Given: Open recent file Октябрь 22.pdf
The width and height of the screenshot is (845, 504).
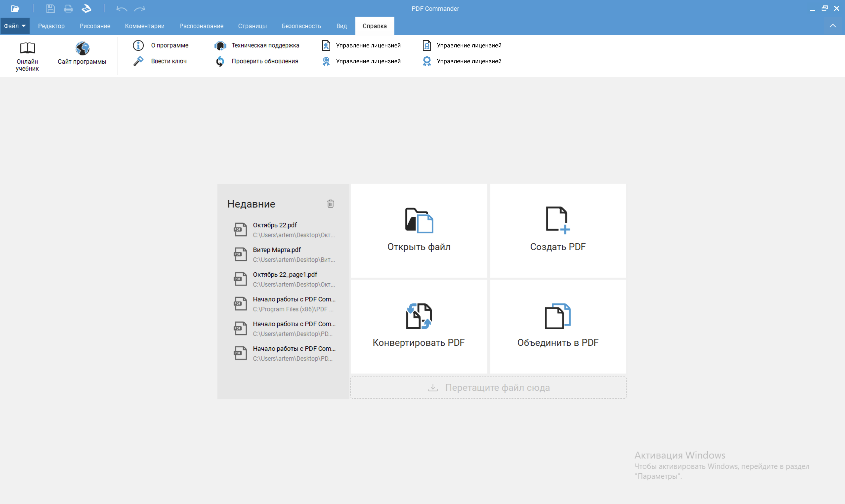Looking at the screenshot, I should (285, 230).
